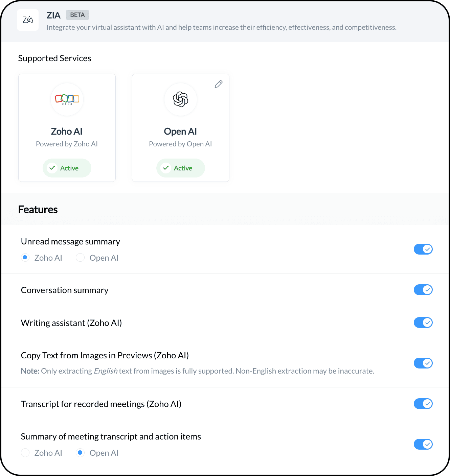Click the pencil edit icon on Open AI card
Viewport: 450px width, 476px height.
[x=219, y=84]
